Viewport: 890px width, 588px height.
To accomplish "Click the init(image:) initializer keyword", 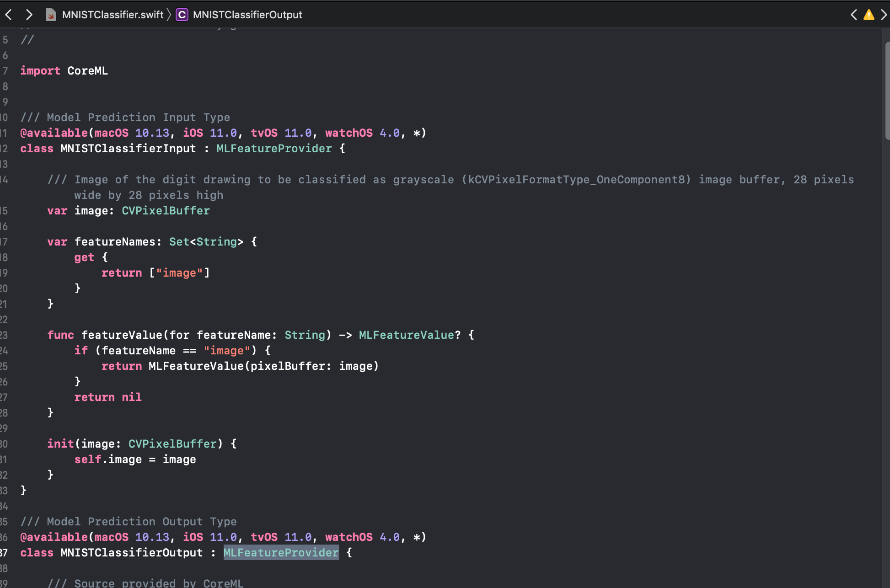I will 60,444.
